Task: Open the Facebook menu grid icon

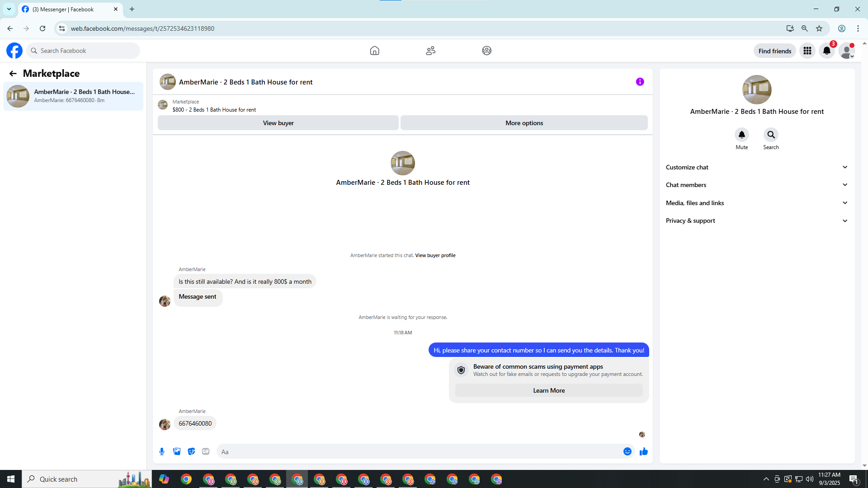Action: pos(807,51)
